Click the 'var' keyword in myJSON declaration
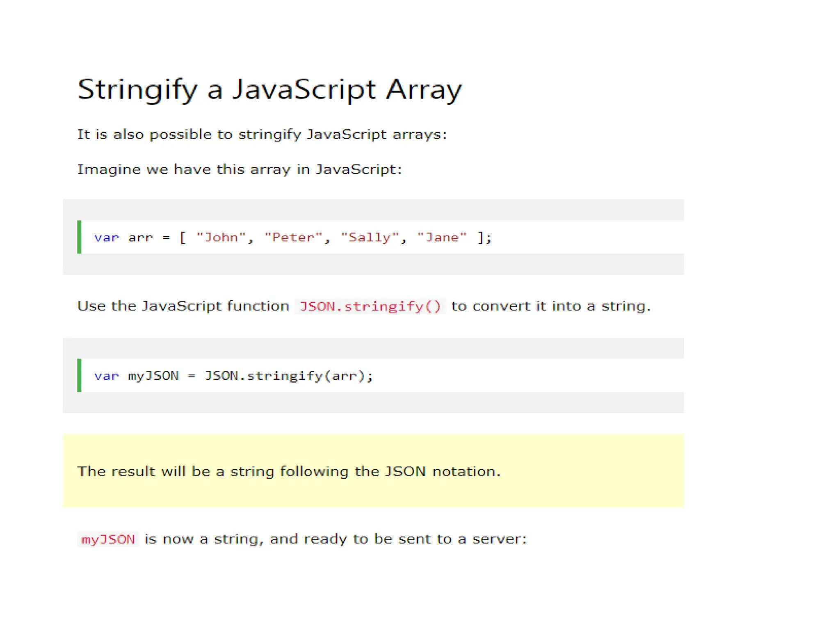The height and width of the screenshot is (630, 840). (106, 376)
